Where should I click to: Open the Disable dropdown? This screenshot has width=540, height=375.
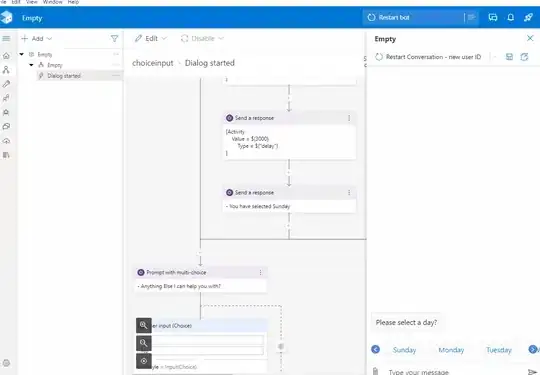[202, 39]
